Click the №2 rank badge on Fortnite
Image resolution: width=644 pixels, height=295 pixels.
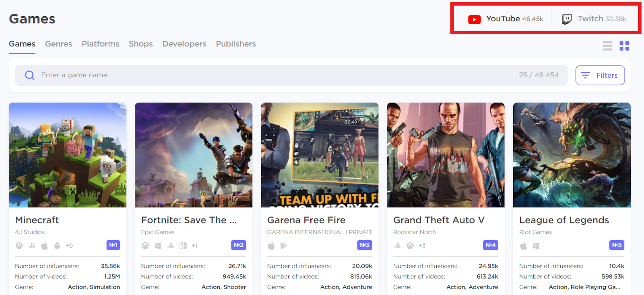coord(239,245)
